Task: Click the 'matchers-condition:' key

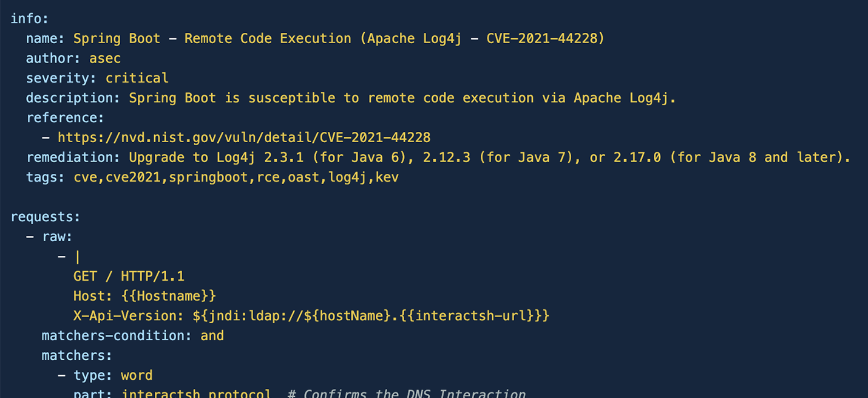Action: pyautogui.click(x=117, y=335)
